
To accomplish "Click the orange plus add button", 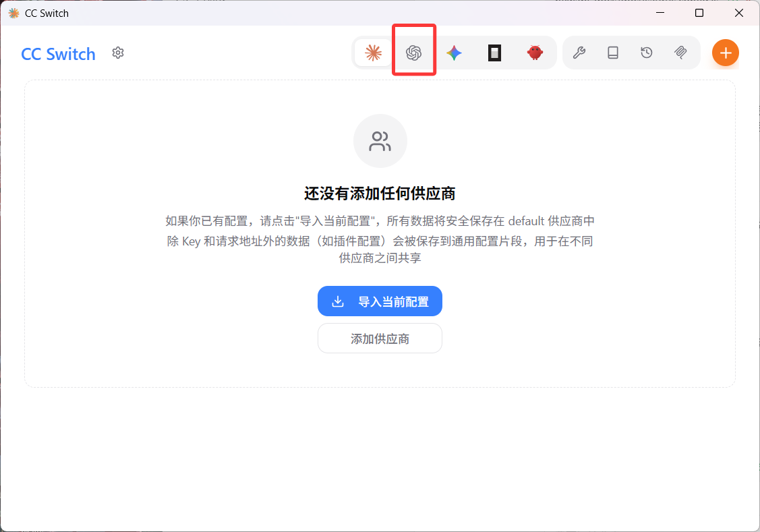I will (x=725, y=53).
